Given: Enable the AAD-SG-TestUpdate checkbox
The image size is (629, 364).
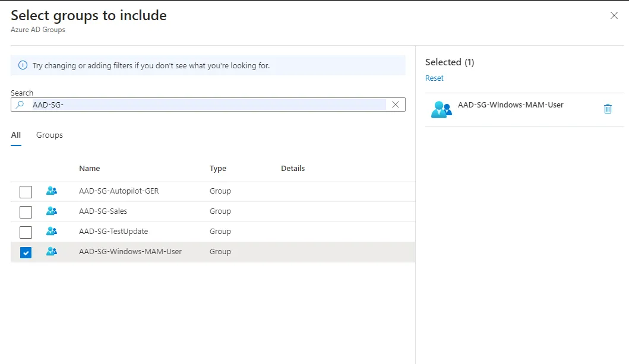Looking at the screenshot, I should tap(26, 232).
